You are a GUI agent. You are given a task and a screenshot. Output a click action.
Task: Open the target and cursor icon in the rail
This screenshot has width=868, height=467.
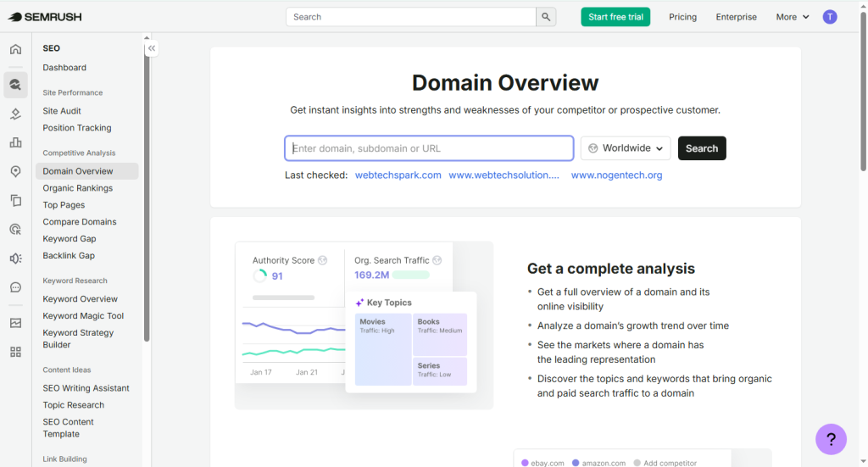coord(15,229)
